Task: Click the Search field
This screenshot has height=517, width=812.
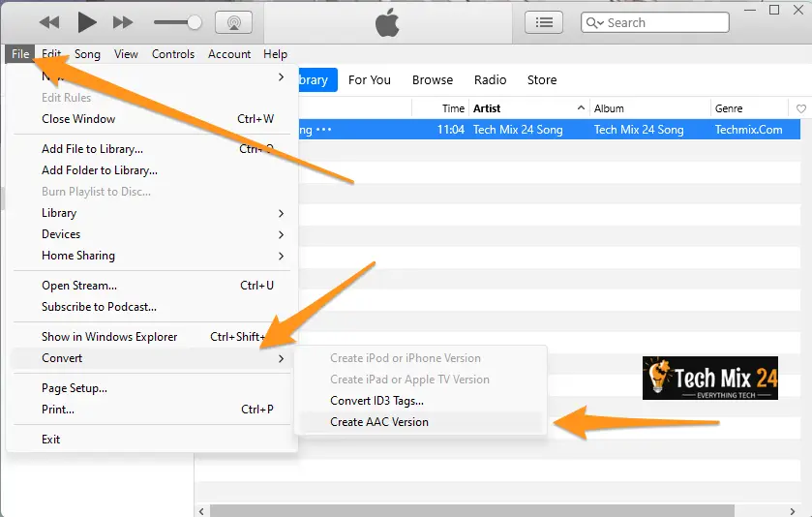Action: coord(655,22)
